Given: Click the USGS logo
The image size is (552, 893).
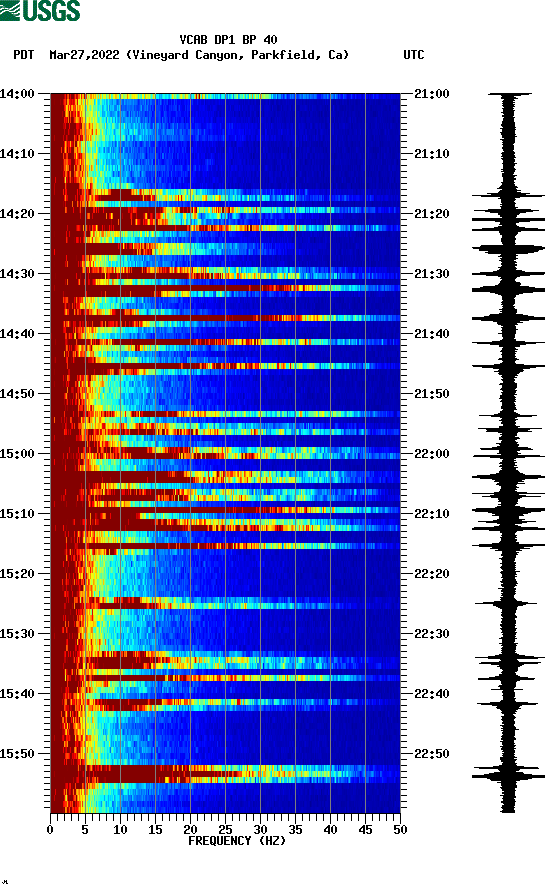Looking at the screenshot, I should 40,10.
